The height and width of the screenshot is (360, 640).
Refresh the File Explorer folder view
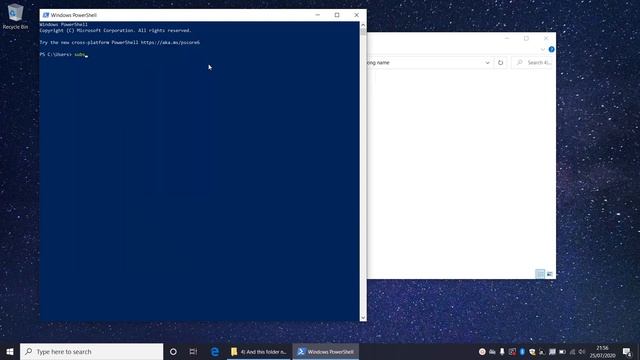[500, 62]
